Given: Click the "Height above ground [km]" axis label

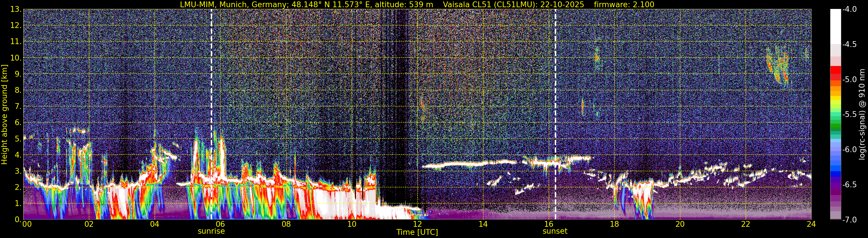Looking at the screenshot, I should click(4, 115).
